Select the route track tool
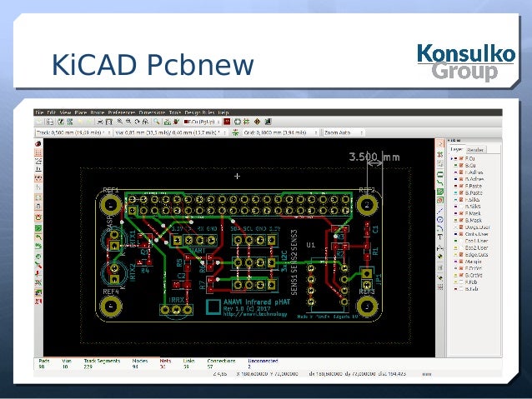Viewport: 532px width, 399px height. (x=440, y=182)
